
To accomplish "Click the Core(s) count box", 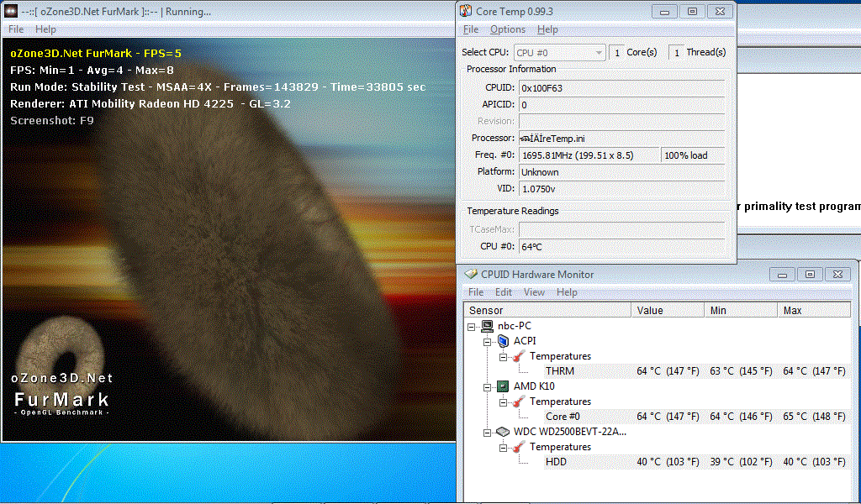I will 616,53.
